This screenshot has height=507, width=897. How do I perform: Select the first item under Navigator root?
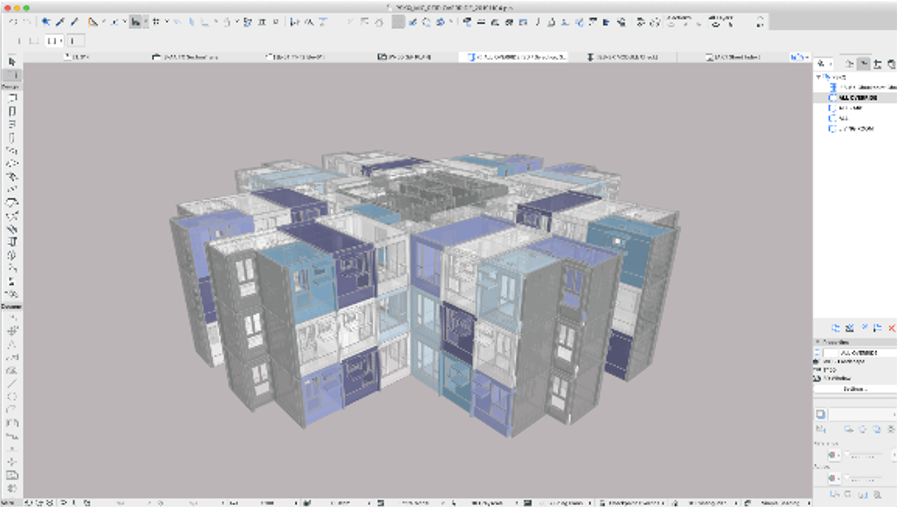(x=863, y=87)
